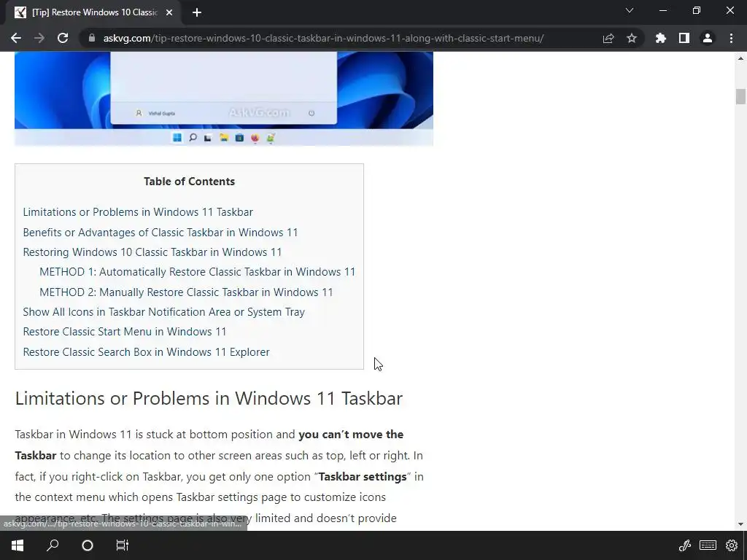
Task: Open Chrome three-dot menu
Action: [731, 38]
